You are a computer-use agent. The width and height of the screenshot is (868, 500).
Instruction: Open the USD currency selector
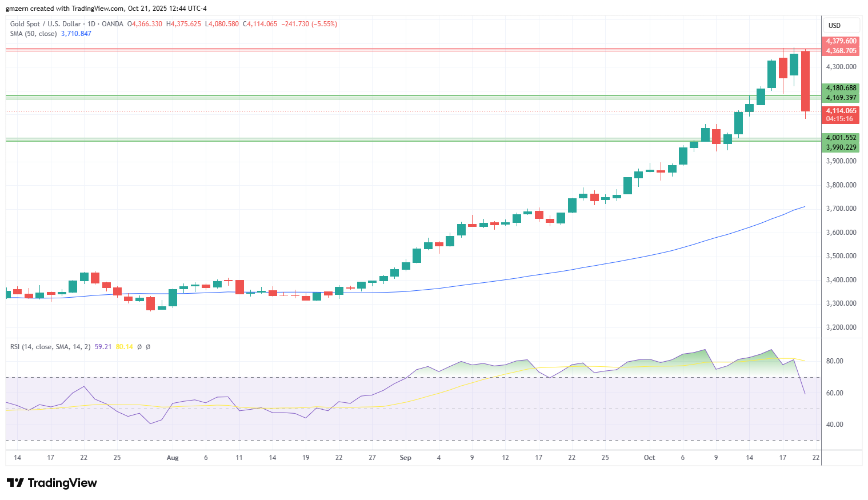841,25
